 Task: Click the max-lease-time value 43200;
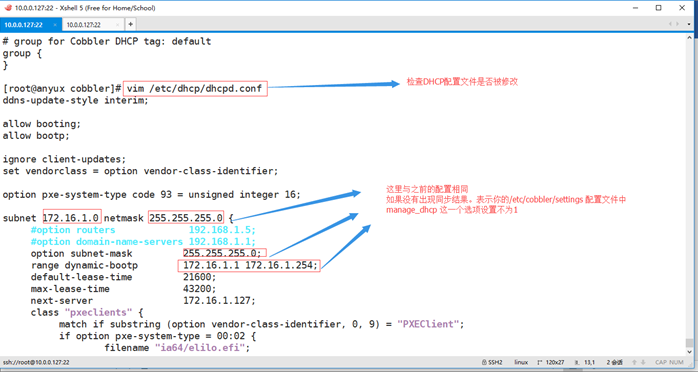pos(199,289)
